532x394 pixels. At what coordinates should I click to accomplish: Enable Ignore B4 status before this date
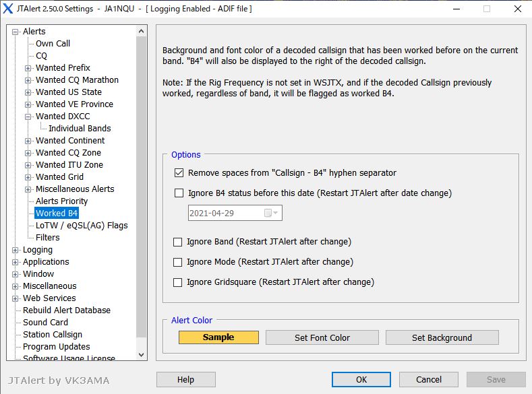point(179,193)
